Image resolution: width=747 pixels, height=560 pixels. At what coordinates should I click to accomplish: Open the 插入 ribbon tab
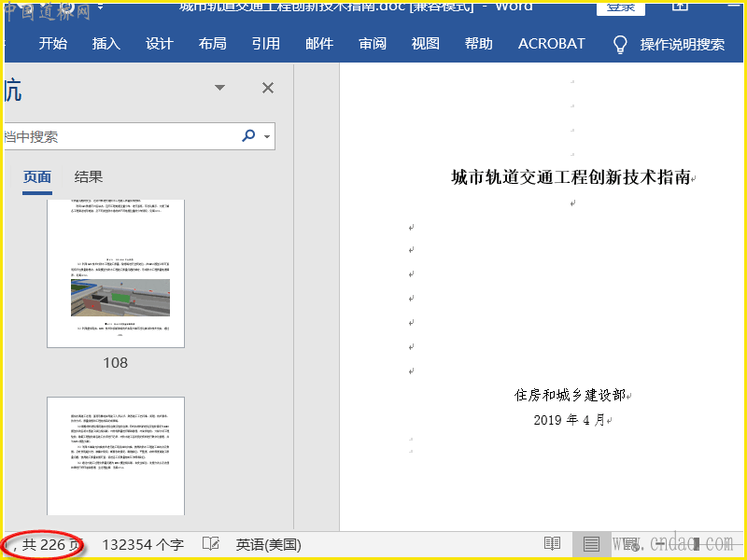click(x=106, y=44)
